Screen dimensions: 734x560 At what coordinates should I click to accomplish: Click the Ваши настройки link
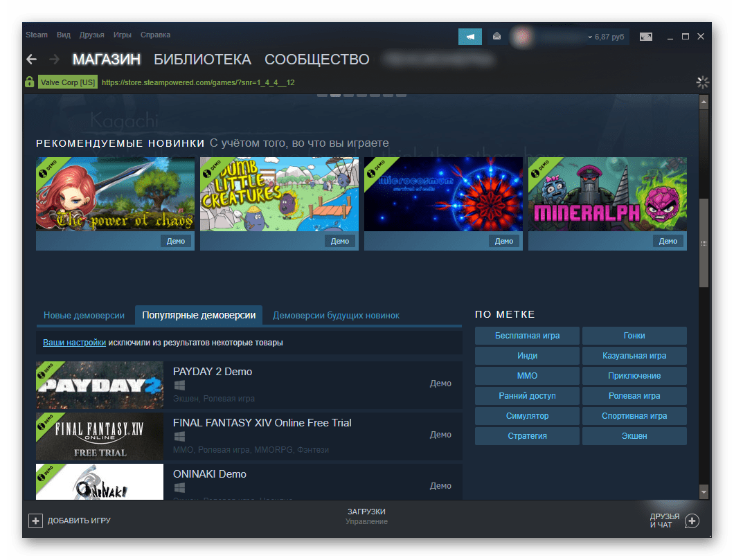[74, 343]
